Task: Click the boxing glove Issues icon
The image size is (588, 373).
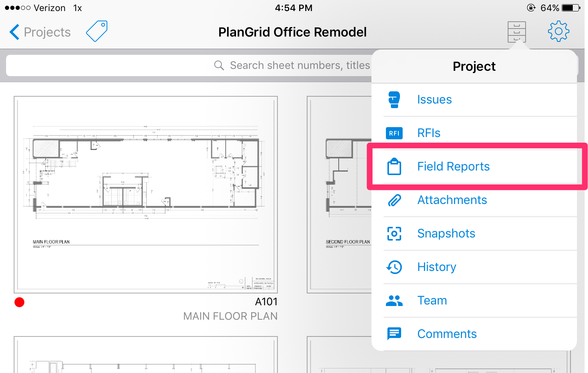Action: (394, 99)
